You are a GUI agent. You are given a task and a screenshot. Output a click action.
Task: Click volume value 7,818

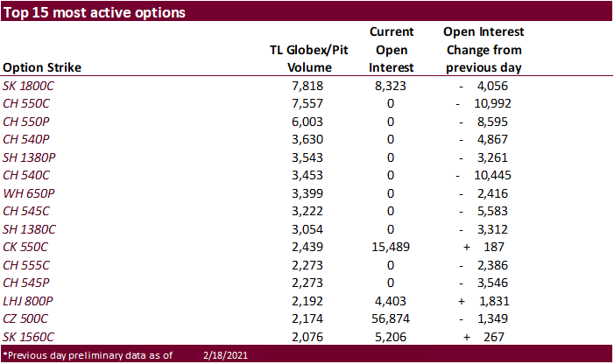tap(321, 87)
